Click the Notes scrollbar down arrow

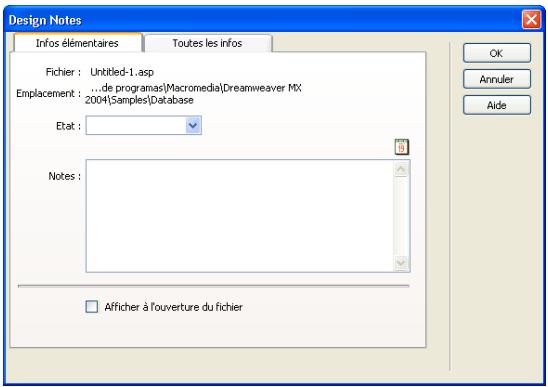coord(401,263)
